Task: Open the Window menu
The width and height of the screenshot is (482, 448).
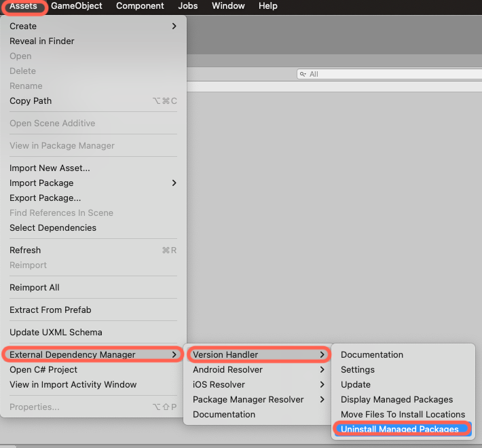Action: (x=228, y=6)
